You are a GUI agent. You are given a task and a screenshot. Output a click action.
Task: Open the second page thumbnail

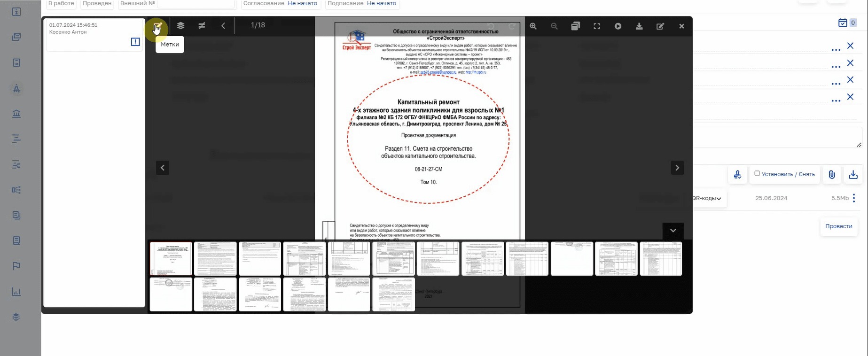point(215,259)
